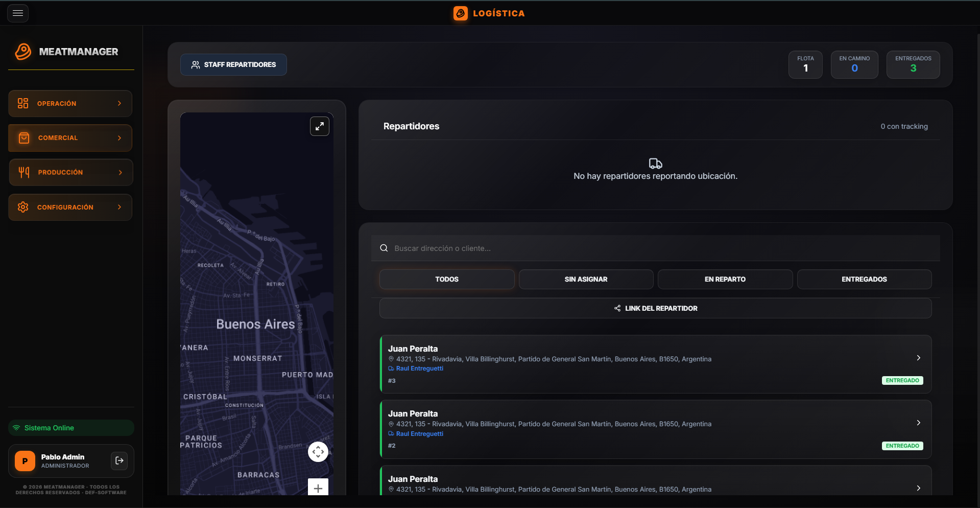Image resolution: width=980 pixels, height=508 pixels.
Task: Open order #2 details chevron
Action: click(x=918, y=423)
